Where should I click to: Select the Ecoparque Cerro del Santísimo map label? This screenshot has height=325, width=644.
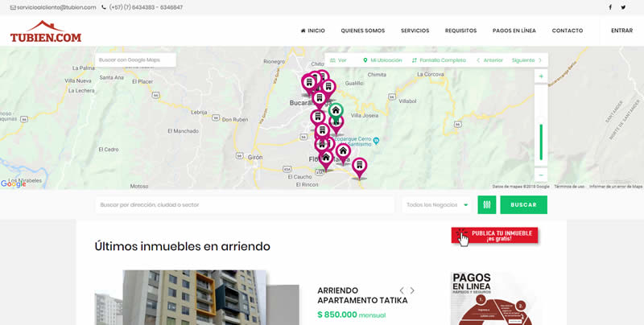356,142
